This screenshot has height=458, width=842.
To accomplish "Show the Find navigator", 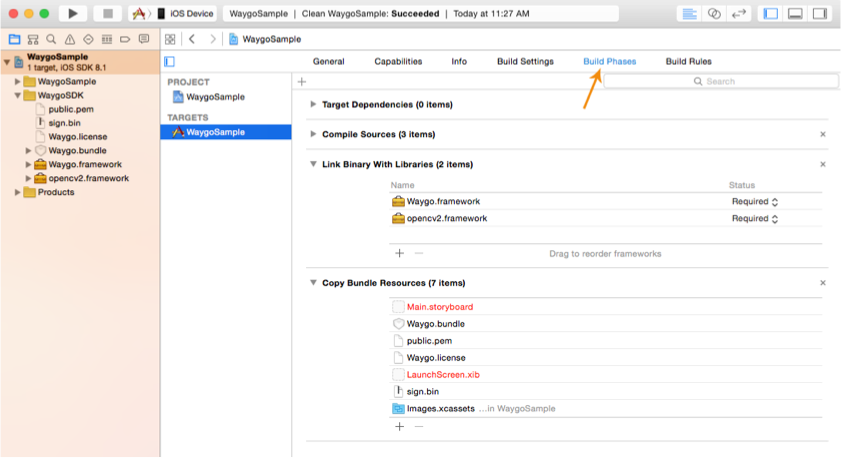I will click(51, 39).
